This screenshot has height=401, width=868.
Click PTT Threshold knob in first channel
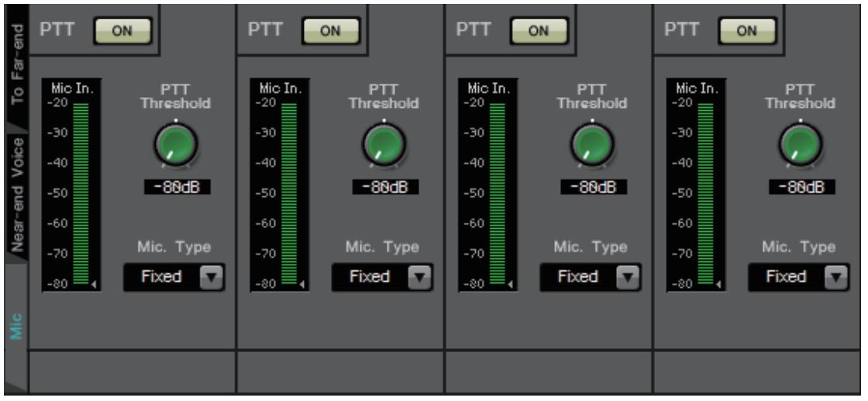[176, 144]
